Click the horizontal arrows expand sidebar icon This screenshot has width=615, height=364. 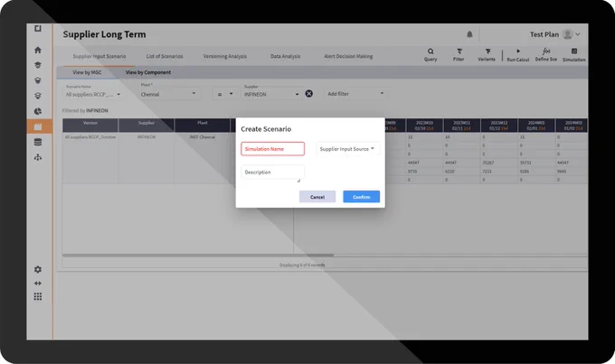click(38, 283)
